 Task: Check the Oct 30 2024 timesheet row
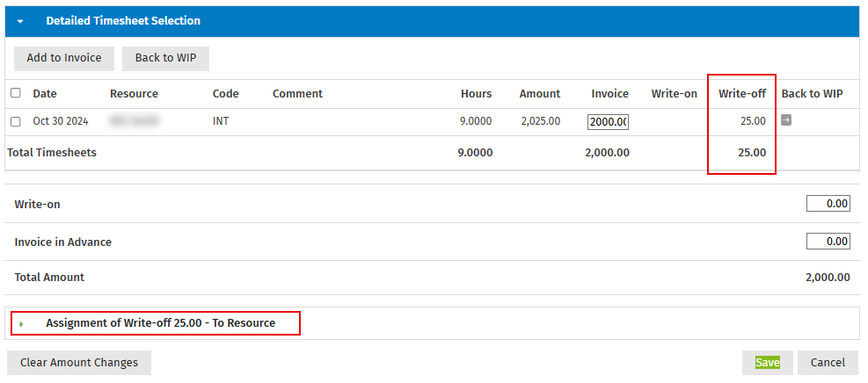coord(16,121)
